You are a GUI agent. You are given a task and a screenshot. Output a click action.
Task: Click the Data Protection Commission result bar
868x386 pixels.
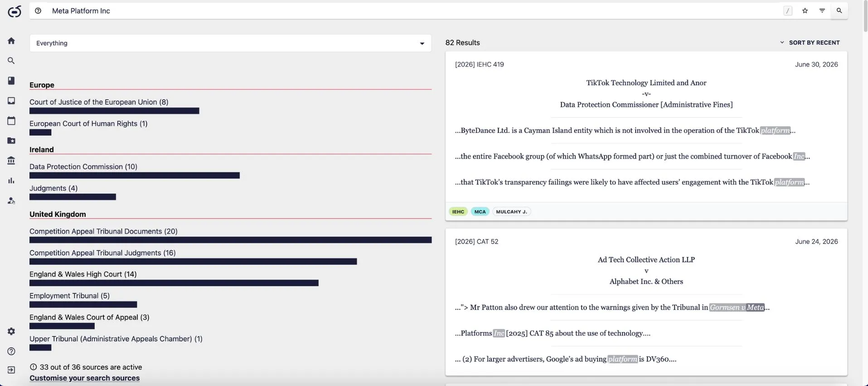click(135, 176)
